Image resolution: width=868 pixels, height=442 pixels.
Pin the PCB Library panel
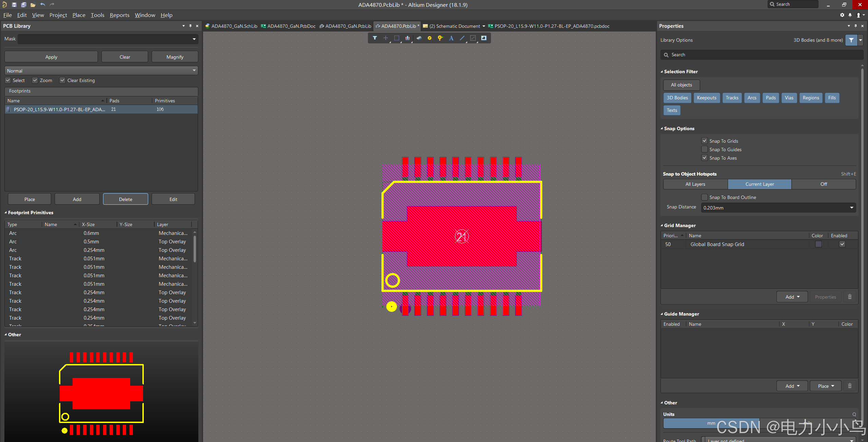(x=190, y=26)
